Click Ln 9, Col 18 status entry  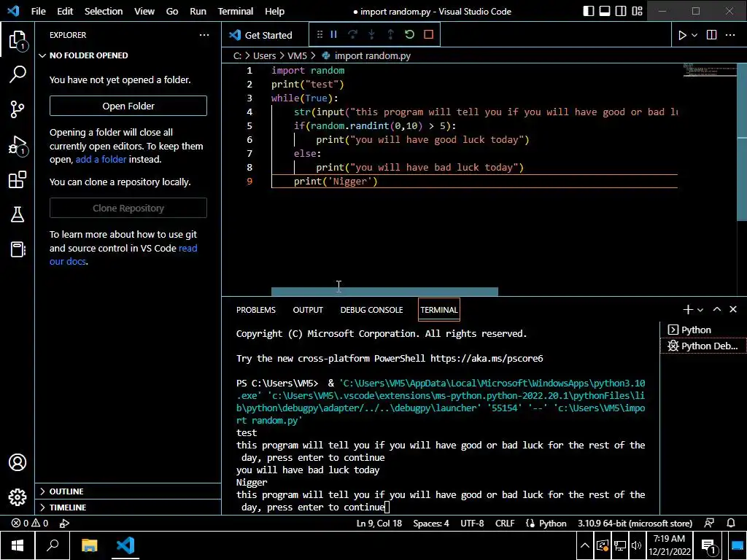click(x=379, y=523)
